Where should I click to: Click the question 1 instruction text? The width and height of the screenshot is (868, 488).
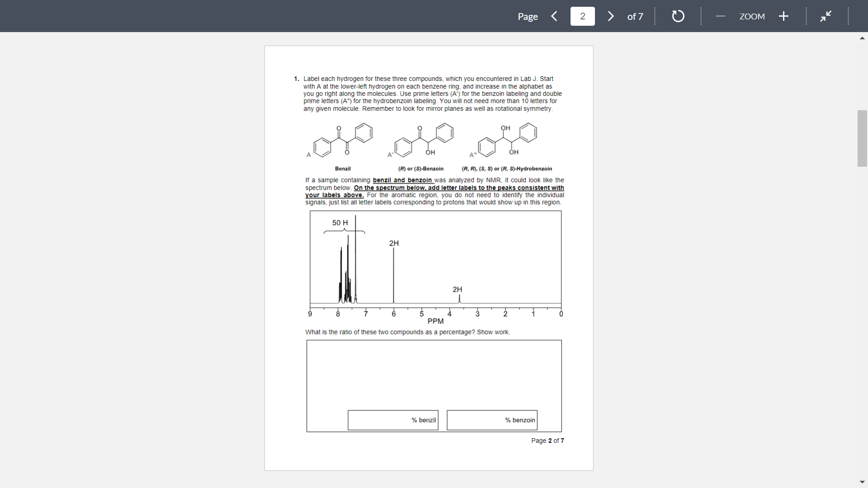429,94
